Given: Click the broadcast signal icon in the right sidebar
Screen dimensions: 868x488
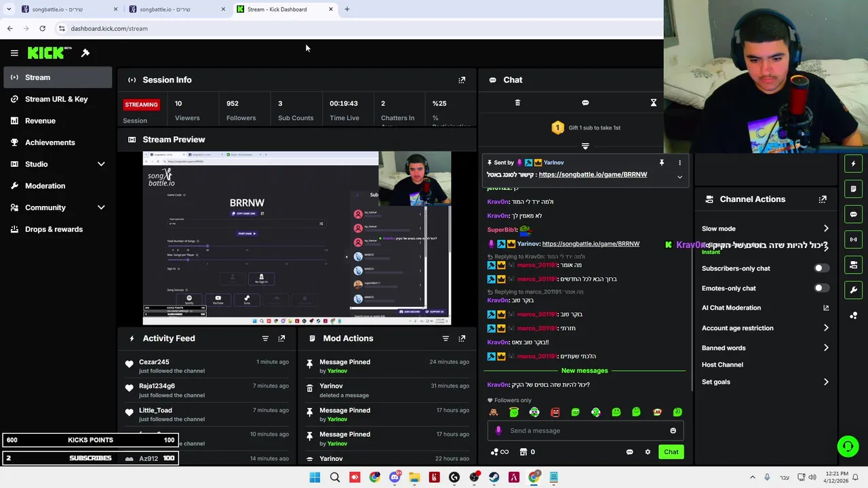Looking at the screenshot, I should click(853, 239).
